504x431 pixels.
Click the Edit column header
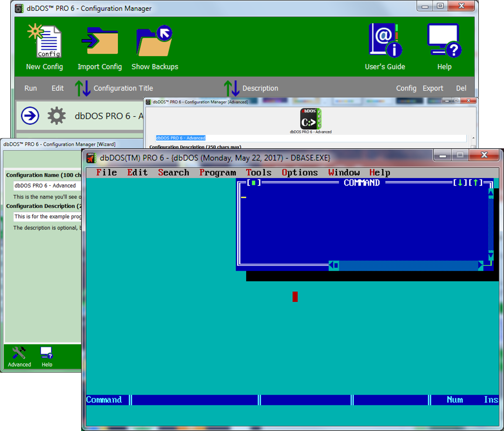[57, 88]
